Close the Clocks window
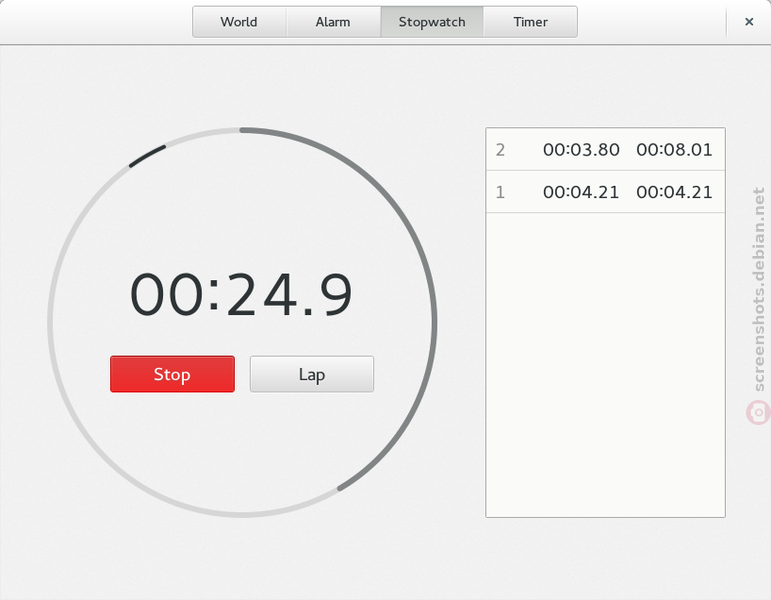This screenshot has width=771, height=600. 749,22
